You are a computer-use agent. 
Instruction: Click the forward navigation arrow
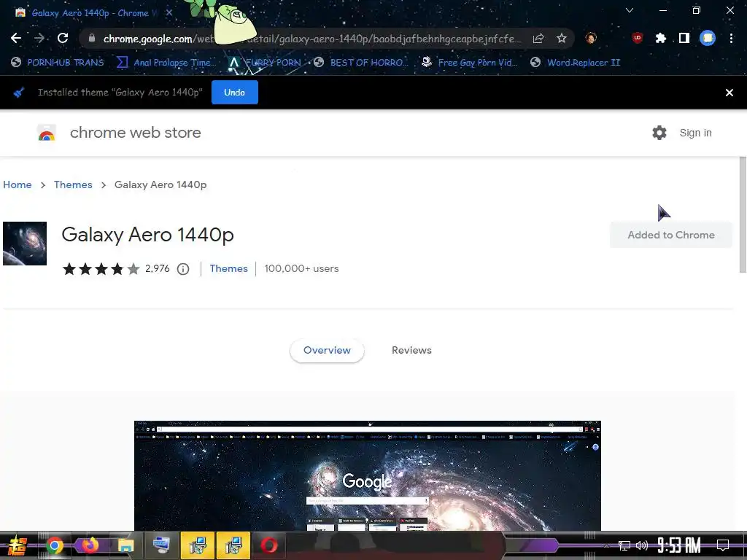point(39,38)
